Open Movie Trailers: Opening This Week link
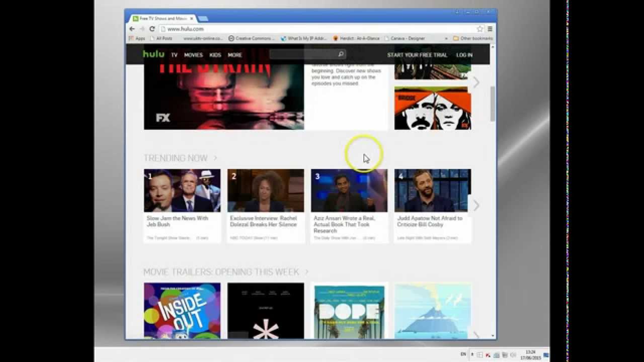The image size is (644, 362). (x=226, y=272)
